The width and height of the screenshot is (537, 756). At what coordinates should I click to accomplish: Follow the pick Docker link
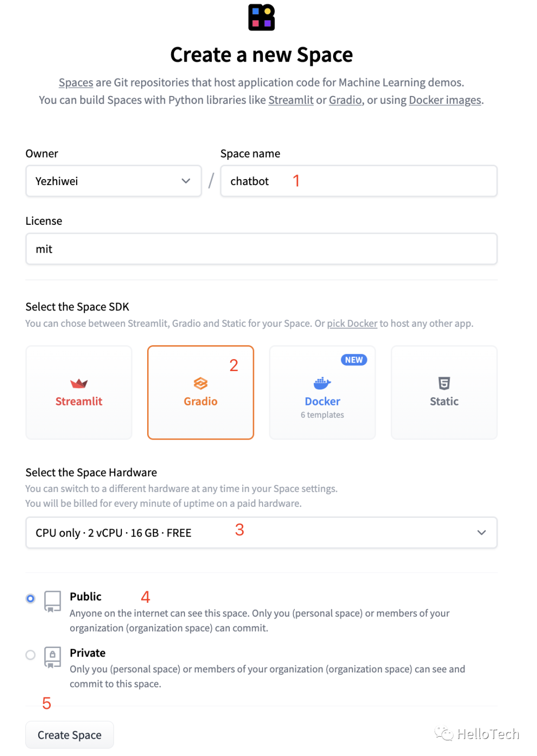coord(352,323)
